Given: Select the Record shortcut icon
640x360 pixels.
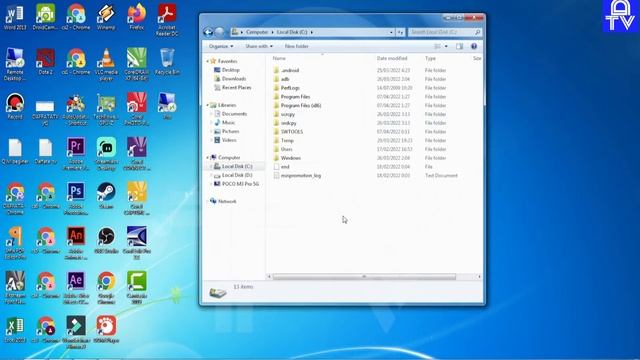Looking at the screenshot, I should (x=15, y=106).
